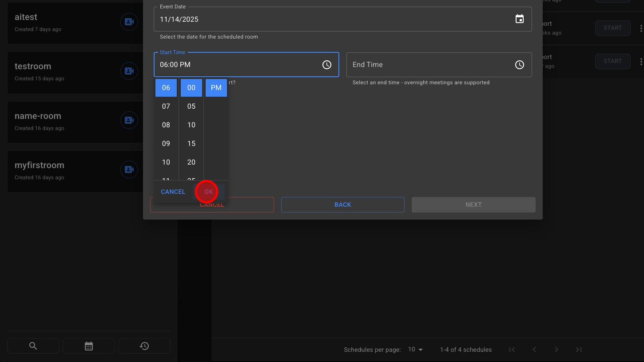644x362 pixels.
Task: Click the Event Date field
Action: pyautogui.click(x=333, y=20)
